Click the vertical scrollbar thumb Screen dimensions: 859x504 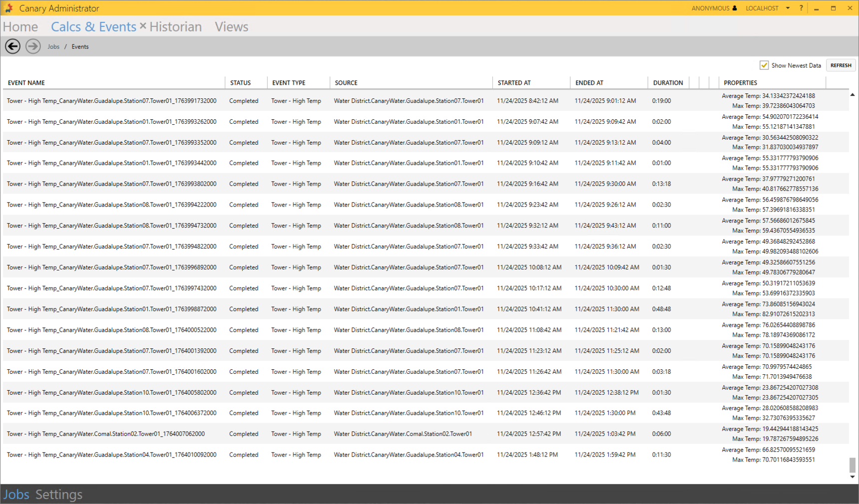coord(852,465)
